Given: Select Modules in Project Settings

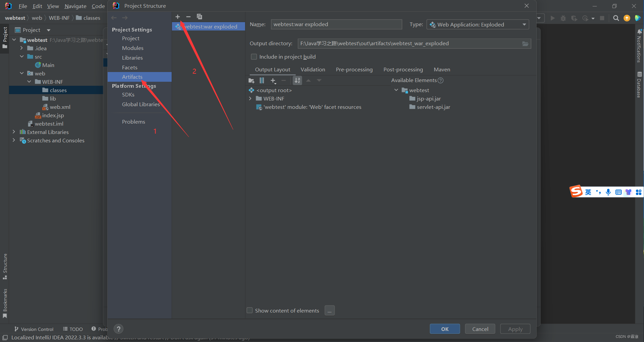Looking at the screenshot, I should click(133, 48).
